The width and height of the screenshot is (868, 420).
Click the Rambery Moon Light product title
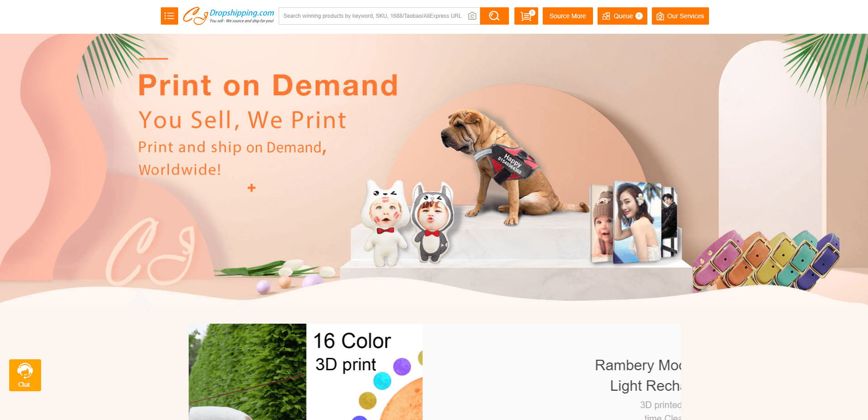[x=638, y=375]
